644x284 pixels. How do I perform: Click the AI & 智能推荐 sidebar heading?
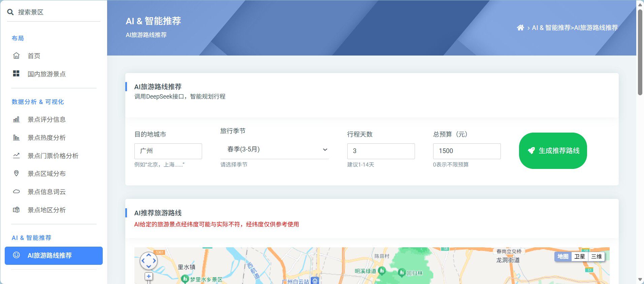pyautogui.click(x=32, y=238)
